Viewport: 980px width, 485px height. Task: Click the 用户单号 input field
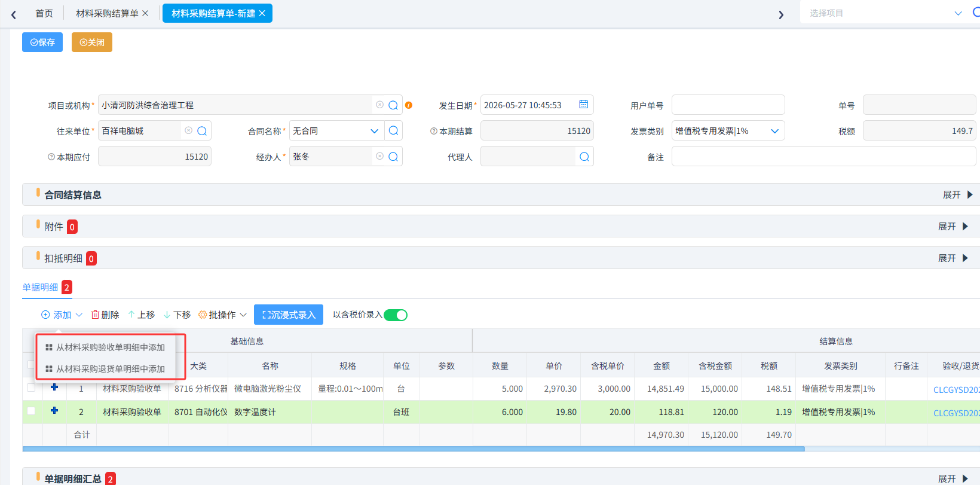point(728,105)
